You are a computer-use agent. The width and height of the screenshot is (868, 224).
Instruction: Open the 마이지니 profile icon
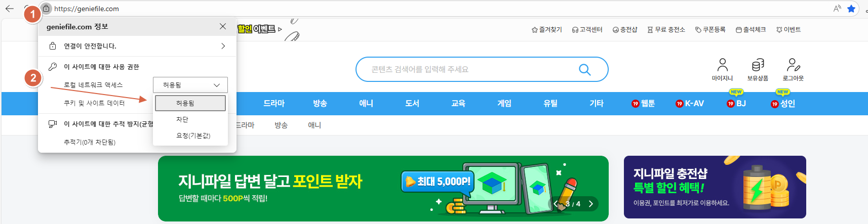(x=722, y=65)
